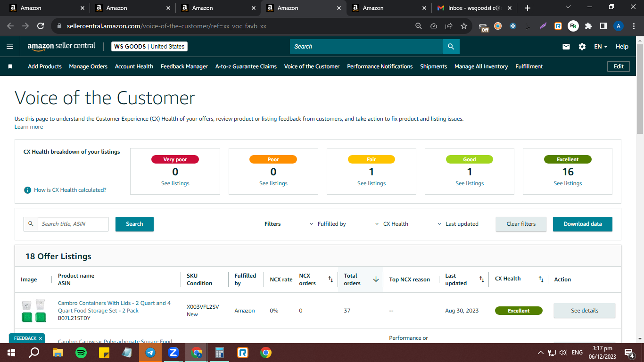Open the Help link in the header
Image resolution: width=644 pixels, height=362 pixels.
click(x=622, y=47)
